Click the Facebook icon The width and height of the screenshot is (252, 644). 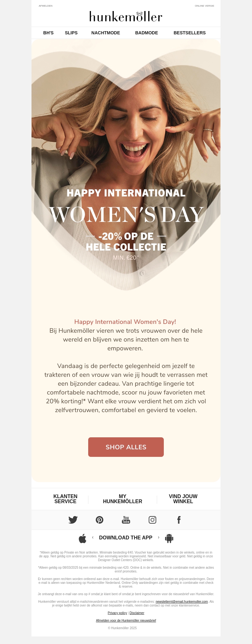coord(179,520)
